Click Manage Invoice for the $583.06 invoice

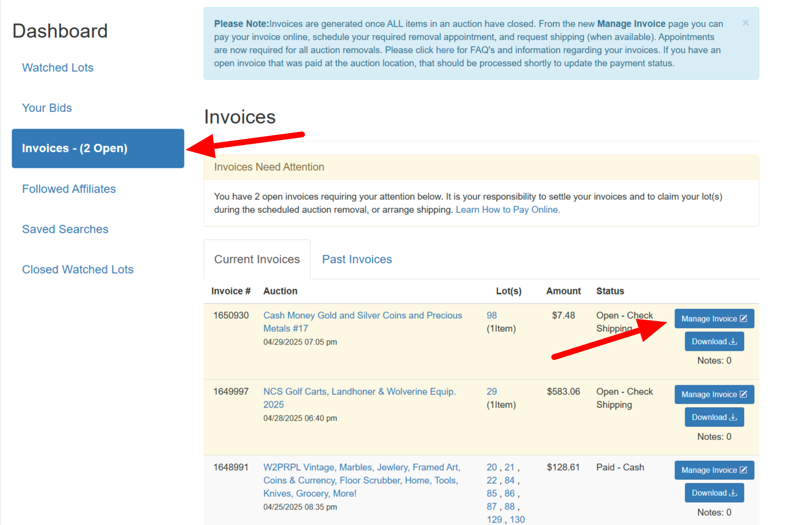point(713,394)
